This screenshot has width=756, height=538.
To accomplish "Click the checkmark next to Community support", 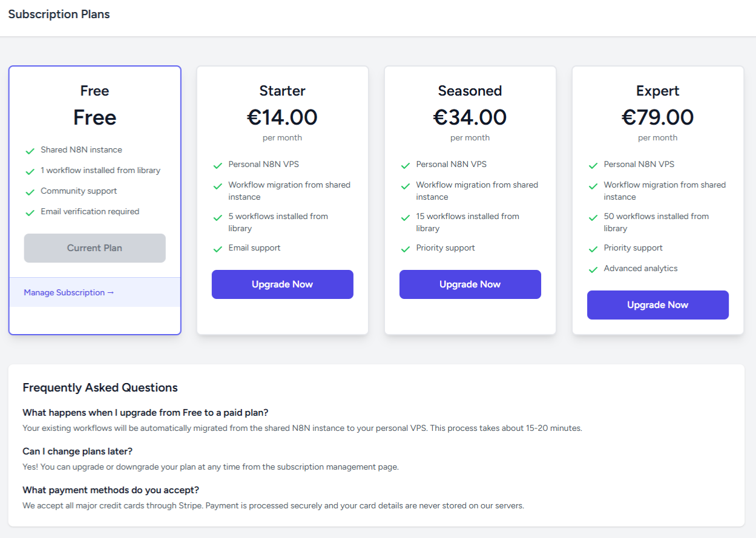I will (x=30, y=191).
